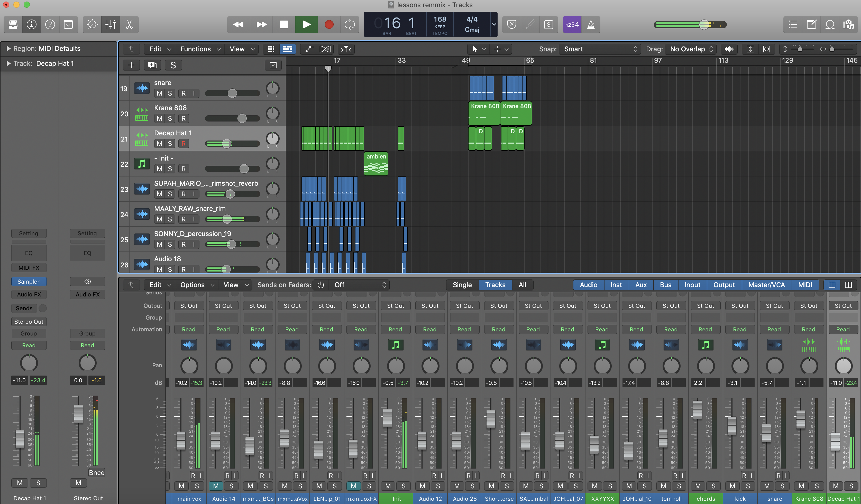Screen dimensions: 861x504
Task: Click the vertical auto zoom button
Action: (750, 49)
